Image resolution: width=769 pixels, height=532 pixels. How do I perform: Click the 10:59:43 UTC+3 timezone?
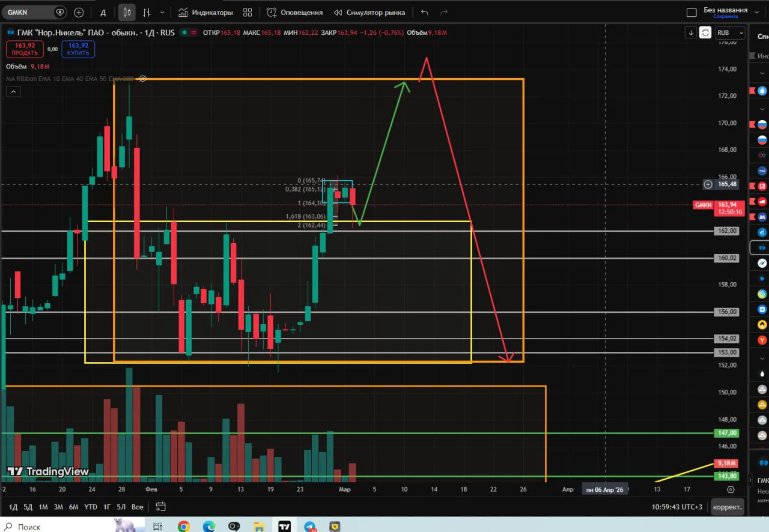[x=677, y=507]
